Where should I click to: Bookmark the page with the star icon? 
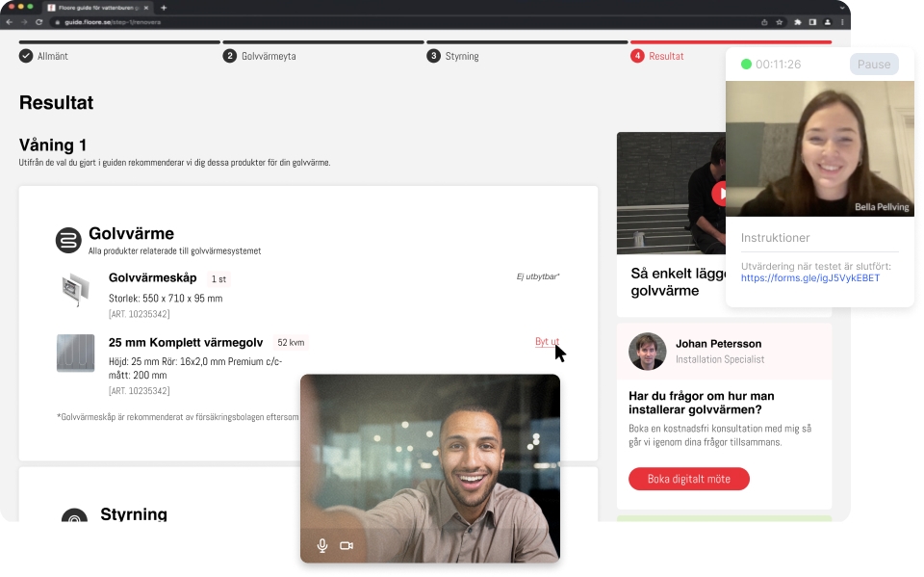[779, 22]
